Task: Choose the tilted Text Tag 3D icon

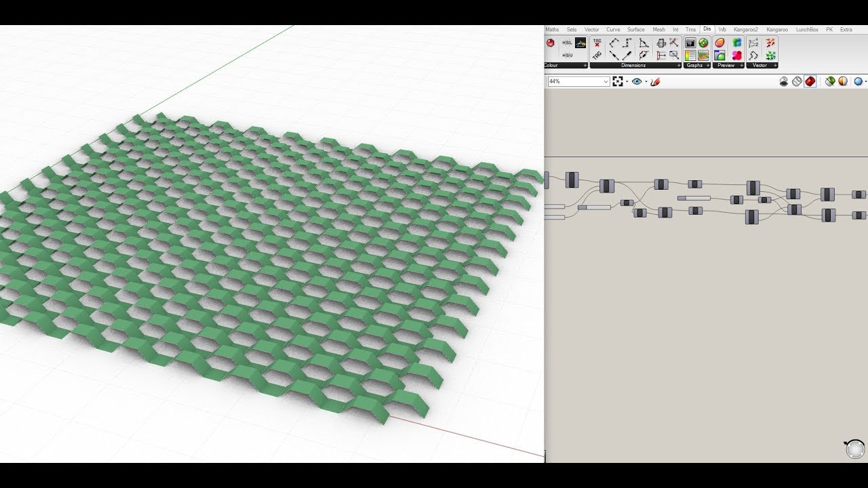Action: tap(597, 56)
